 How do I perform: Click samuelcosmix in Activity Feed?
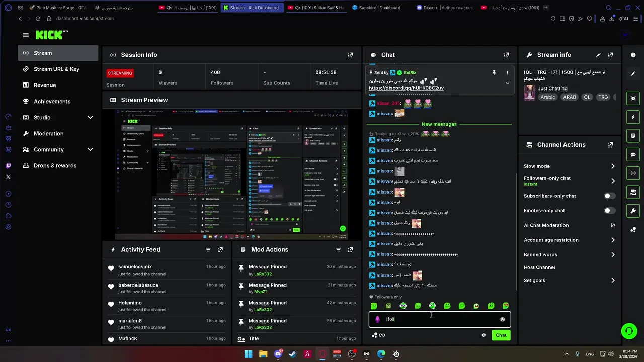coord(135,267)
